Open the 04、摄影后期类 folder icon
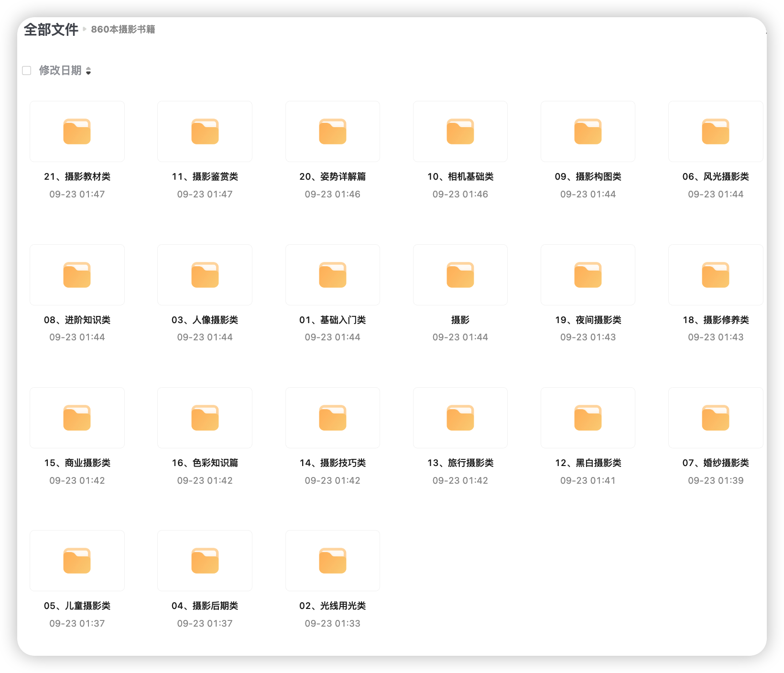Screen dimensions: 784x673 click(205, 561)
